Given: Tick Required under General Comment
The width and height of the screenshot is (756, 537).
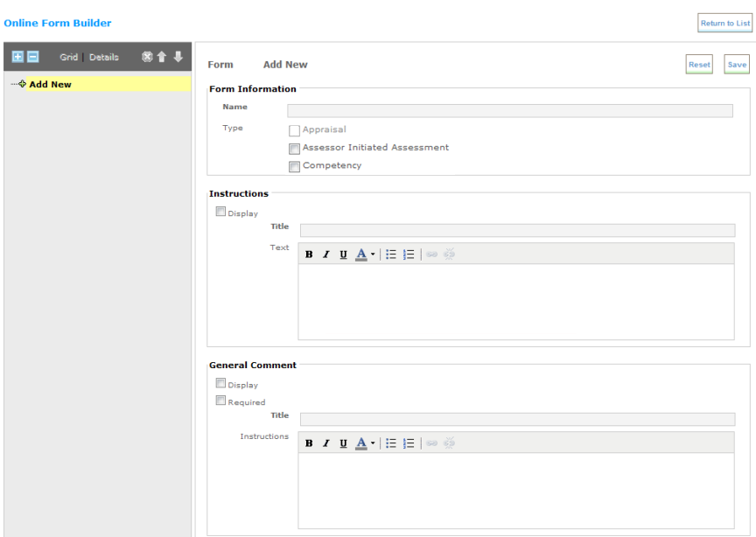Looking at the screenshot, I should click(220, 400).
